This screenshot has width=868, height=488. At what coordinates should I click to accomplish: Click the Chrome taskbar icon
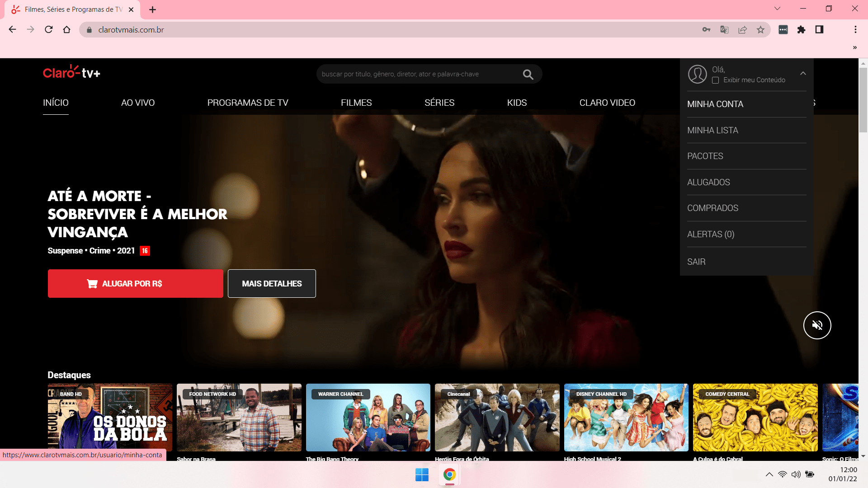coord(449,475)
